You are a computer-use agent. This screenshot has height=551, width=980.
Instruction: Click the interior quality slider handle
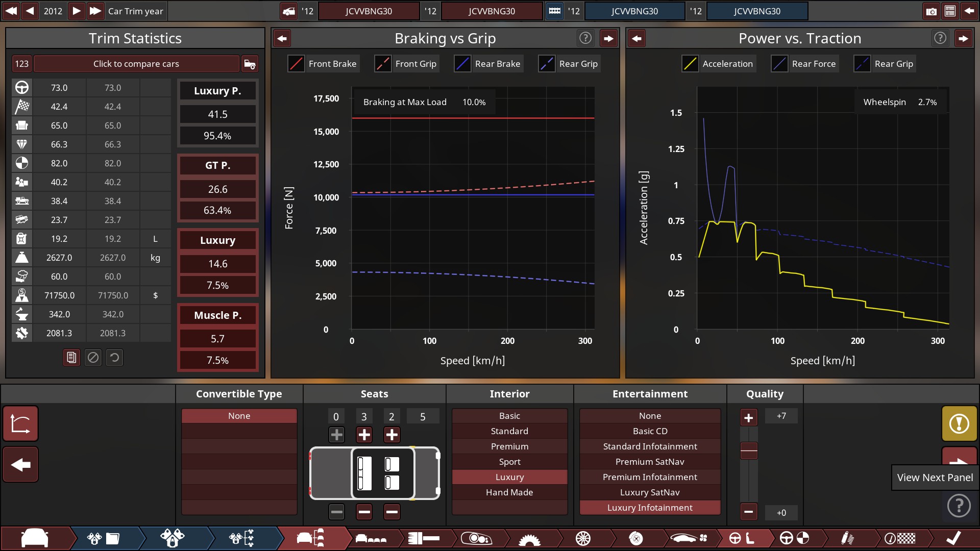(x=749, y=450)
